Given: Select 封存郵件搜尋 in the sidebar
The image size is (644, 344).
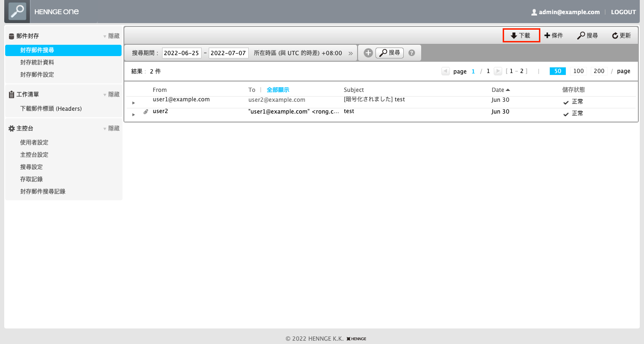Looking at the screenshot, I should pos(63,50).
